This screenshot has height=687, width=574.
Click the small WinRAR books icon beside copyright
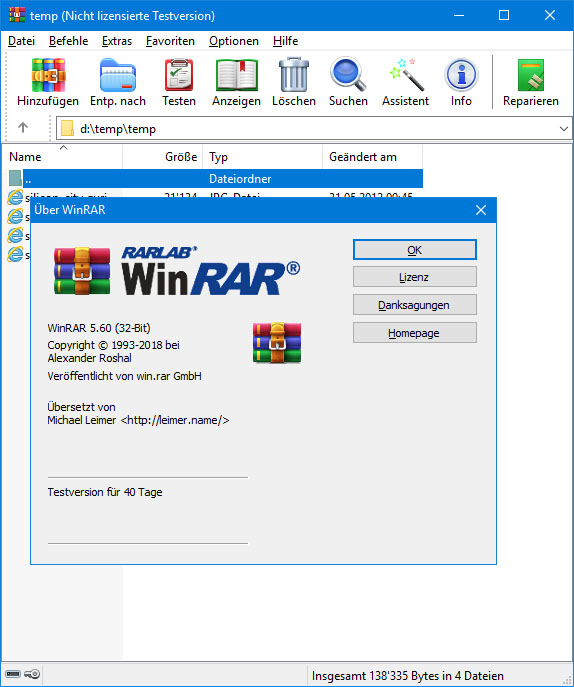pos(277,343)
